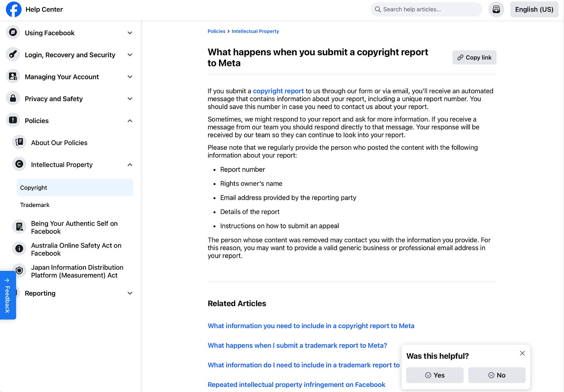
Task: Close the Was this helpful popup
Action: pyautogui.click(x=522, y=353)
